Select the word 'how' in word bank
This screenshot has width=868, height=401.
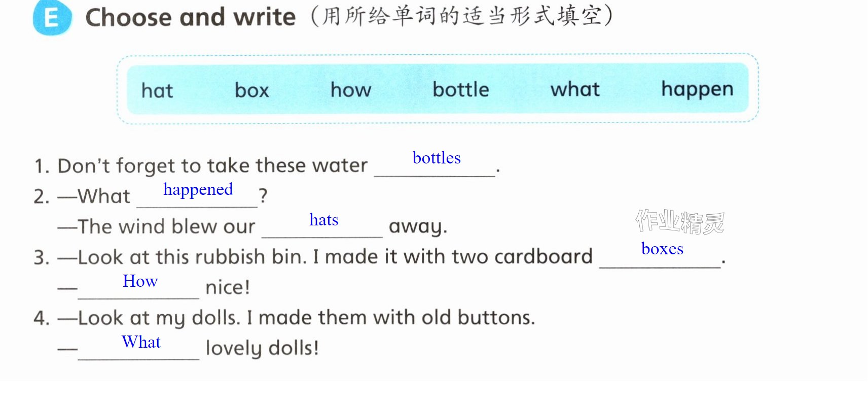coord(351,90)
